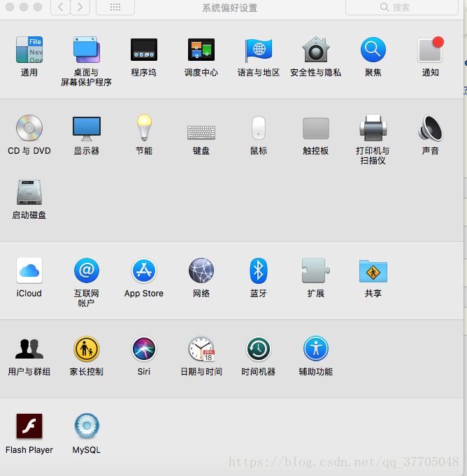Image resolution: width=467 pixels, height=476 pixels.
Task: Click the forward navigation arrow
Action: 80,7
